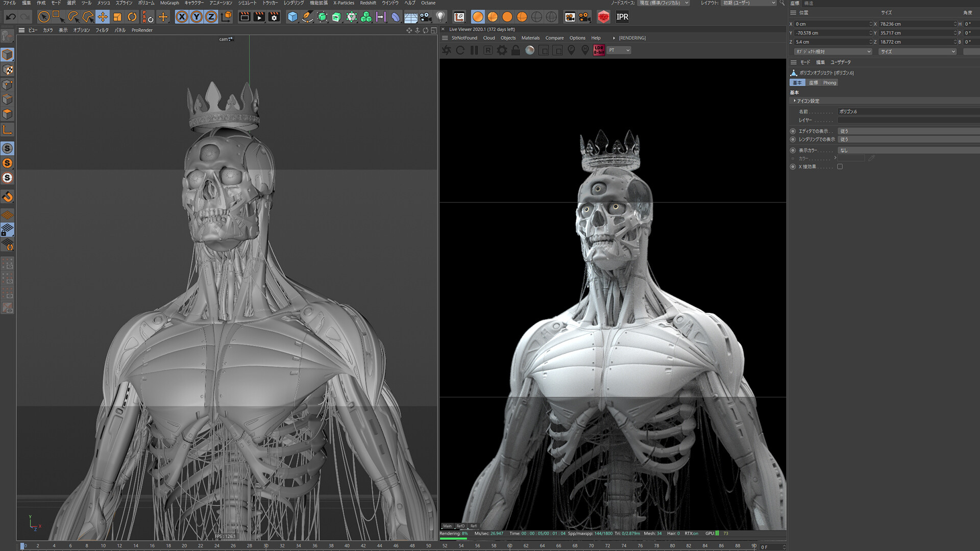Viewport: 980px width, 551px height.
Task: Click the Cube primitive icon
Action: 292,17
